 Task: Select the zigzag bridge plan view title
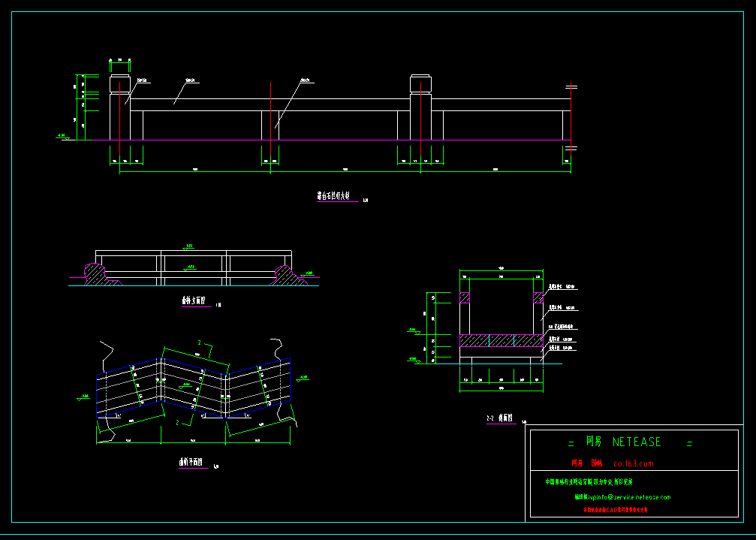pos(191,463)
